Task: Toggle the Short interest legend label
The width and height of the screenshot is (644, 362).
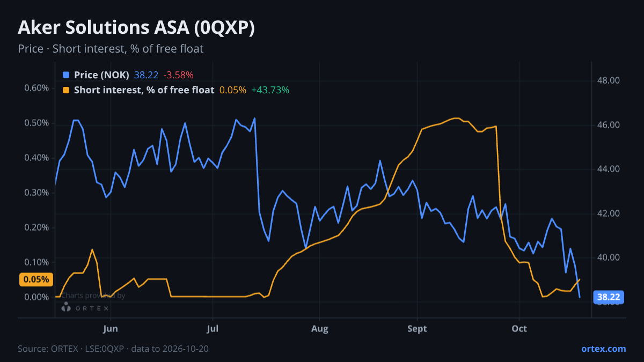Action: [x=144, y=90]
